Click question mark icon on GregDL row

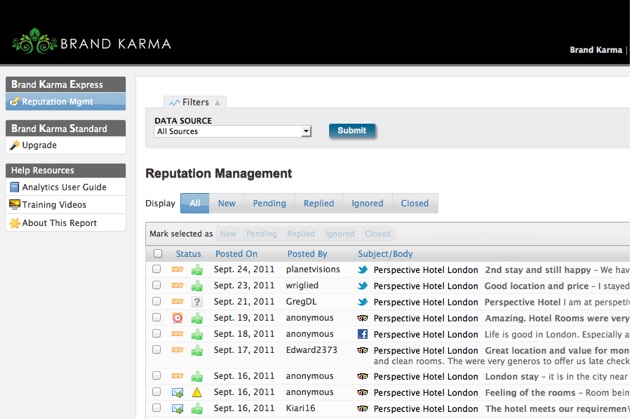click(197, 302)
